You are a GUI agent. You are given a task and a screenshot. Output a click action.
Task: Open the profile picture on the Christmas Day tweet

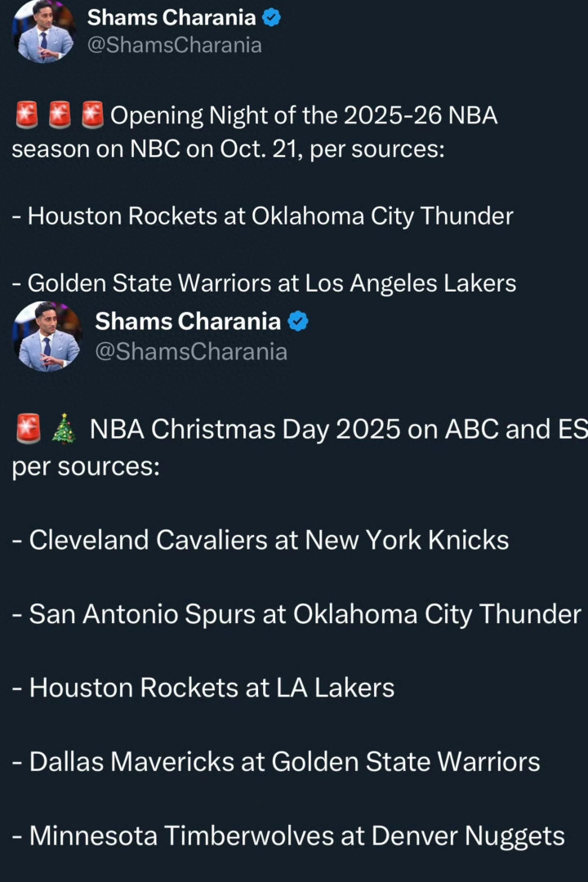47,336
